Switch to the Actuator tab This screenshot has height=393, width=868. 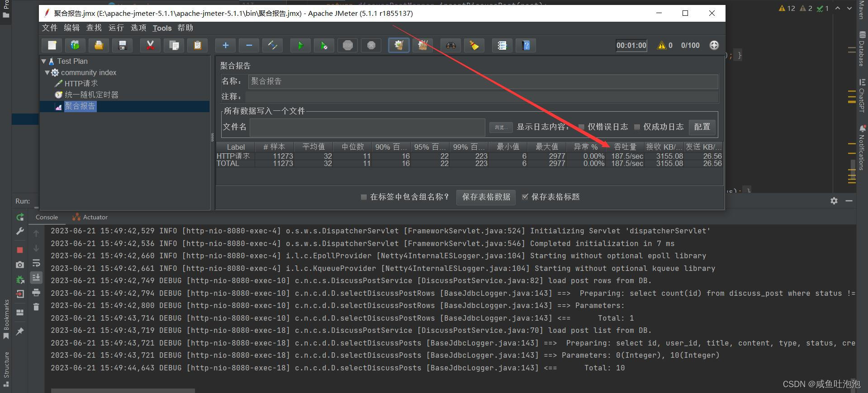(90, 218)
